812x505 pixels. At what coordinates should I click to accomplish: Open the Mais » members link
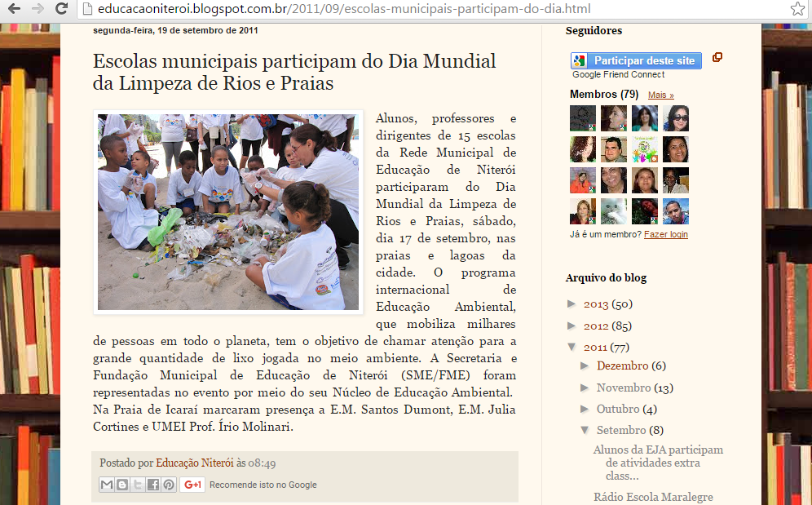(x=661, y=95)
